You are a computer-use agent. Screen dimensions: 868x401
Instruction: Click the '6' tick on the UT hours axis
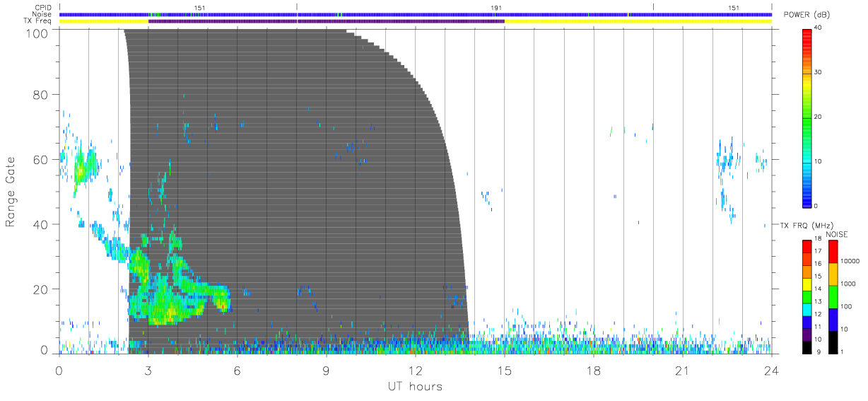(x=237, y=370)
